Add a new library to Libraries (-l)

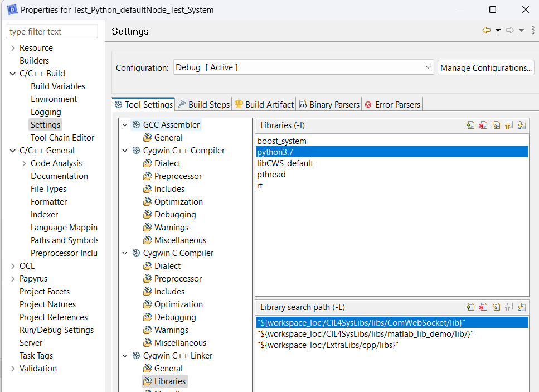(x=470, y=125)
